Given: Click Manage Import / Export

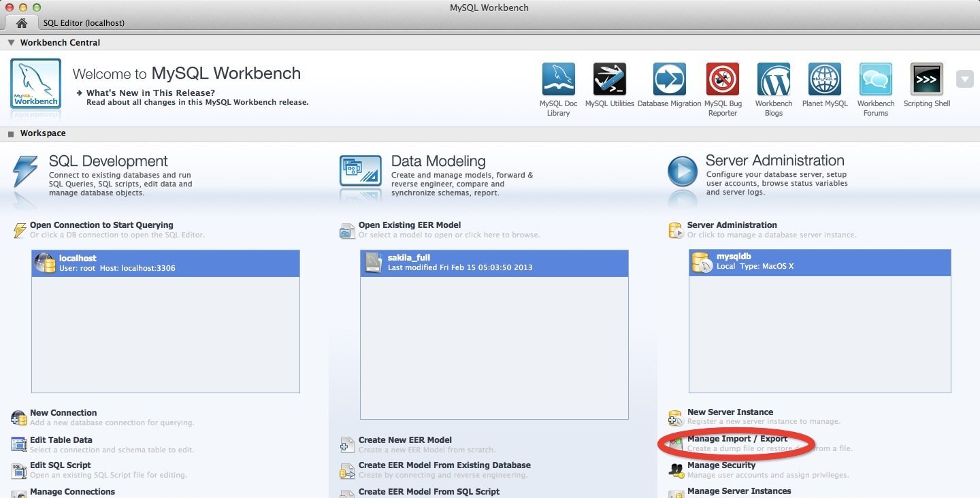Looking at the screenshot, I should coord(738,439).
